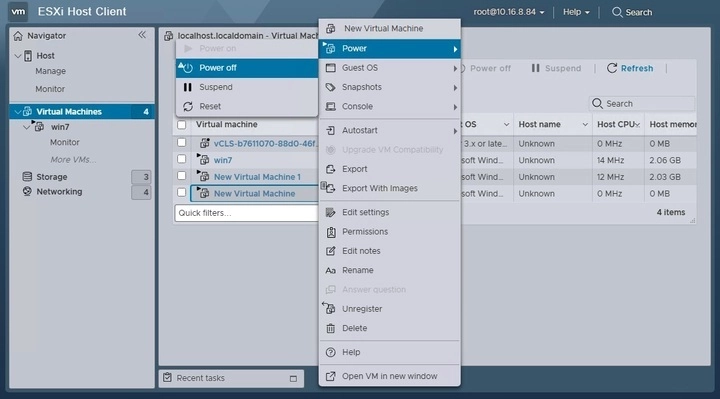Click the Snapshots tag icon
Image resolution: width=720 pixels, height=399 pixels.
point(331,87)
